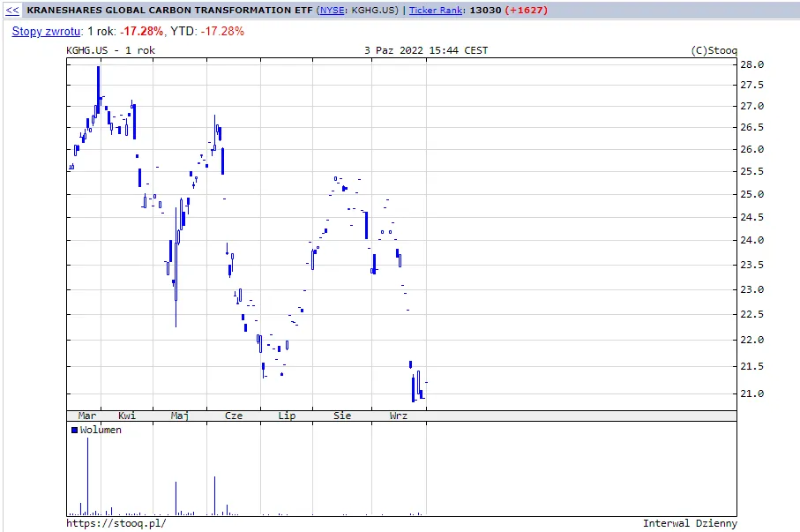Click the Maj month label

[x=180, y=416]
